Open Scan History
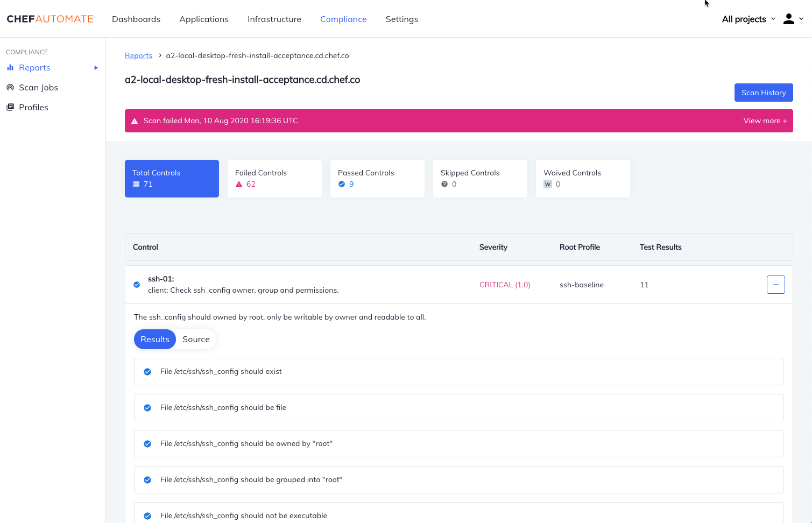This screenshot has height=523, width=812. [764, 92]
